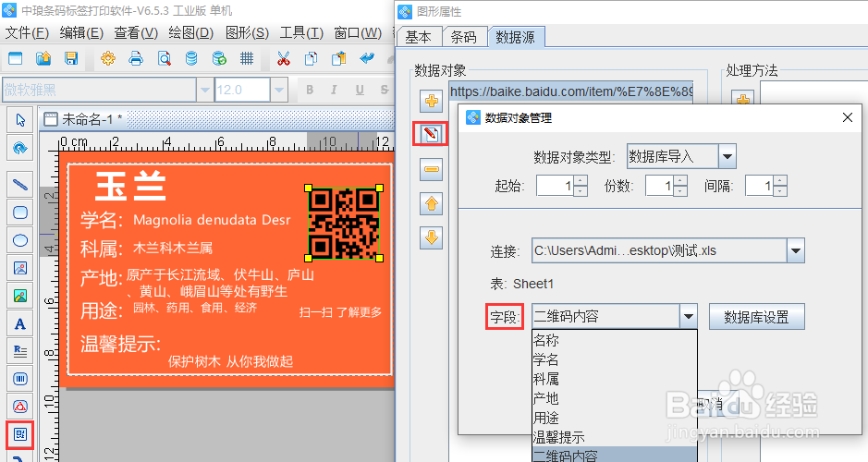Image resolution: width=868 pixels, height=462 pixels.
Task: Open document settings gear icon
Action: click(108, 58)
